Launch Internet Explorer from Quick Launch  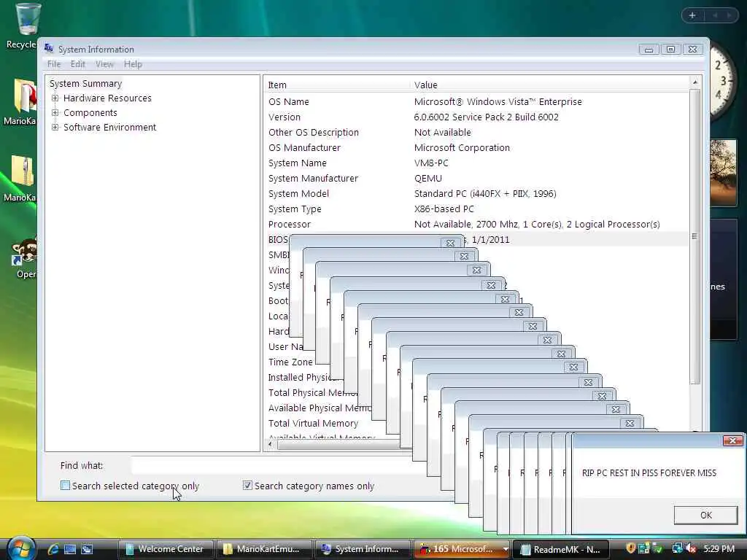point(53,549)
